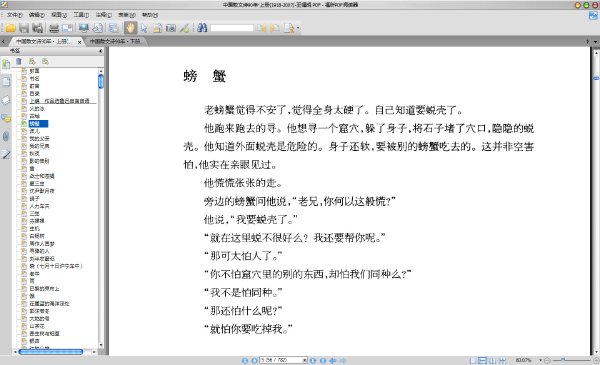Switch to the 下册 document tab

click(115, 41)
